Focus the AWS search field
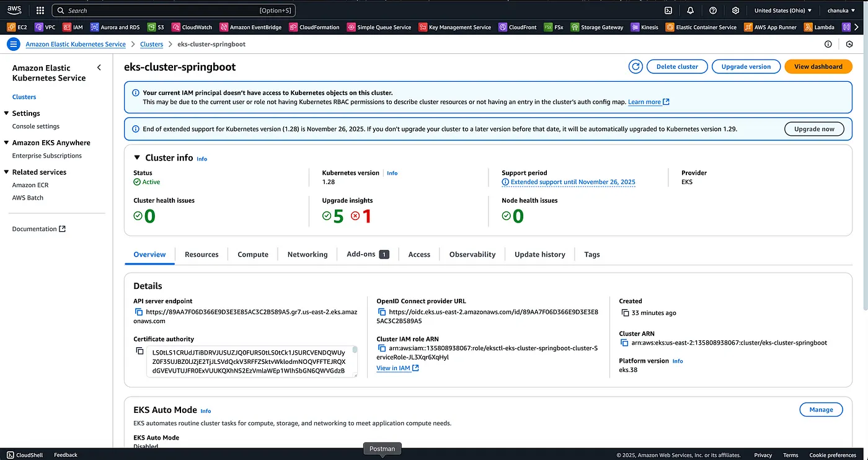Screen dimensions: 868x460 174,11
